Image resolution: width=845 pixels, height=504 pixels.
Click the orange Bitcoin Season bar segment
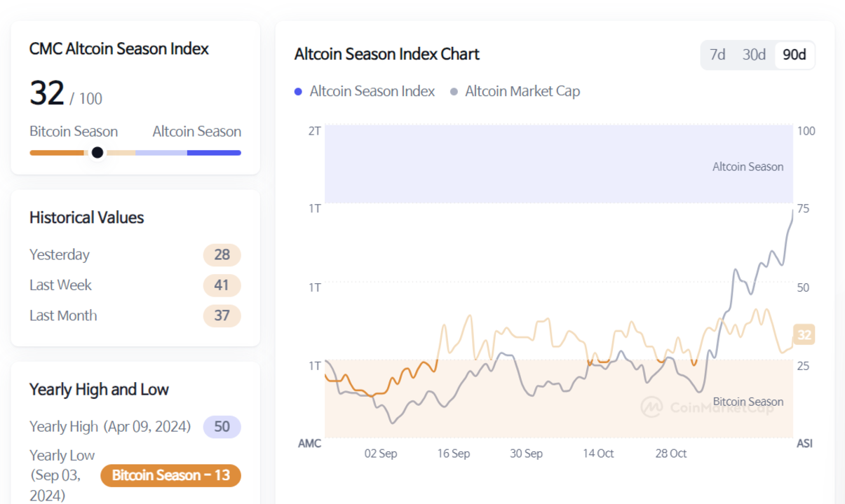(x=56, y=153)
